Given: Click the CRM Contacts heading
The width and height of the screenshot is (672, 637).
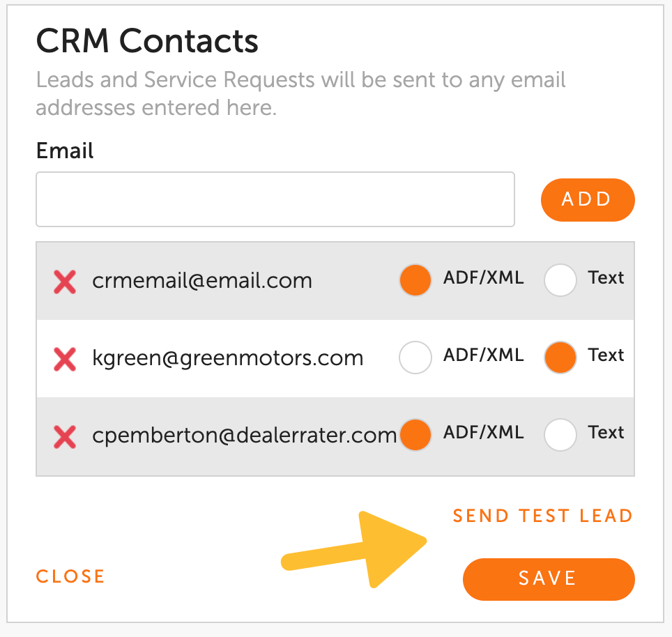Looking at the screenshot, I should tap(147, 42).
